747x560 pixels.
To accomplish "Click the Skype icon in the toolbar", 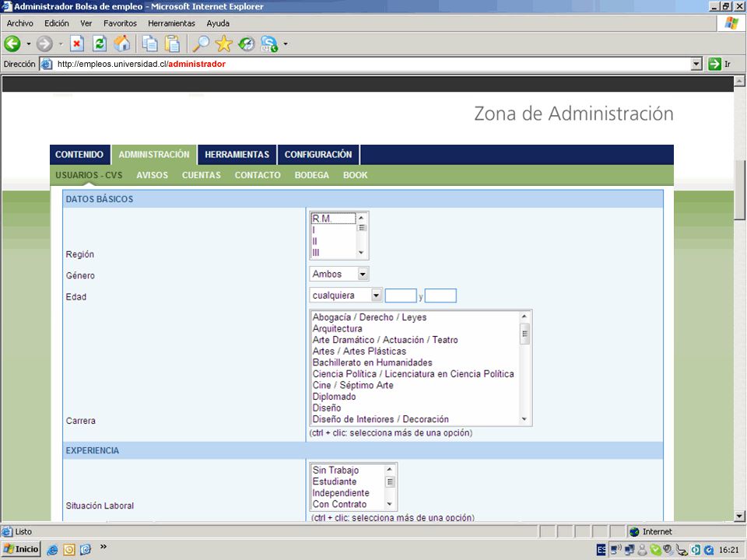I will (269, 44).
